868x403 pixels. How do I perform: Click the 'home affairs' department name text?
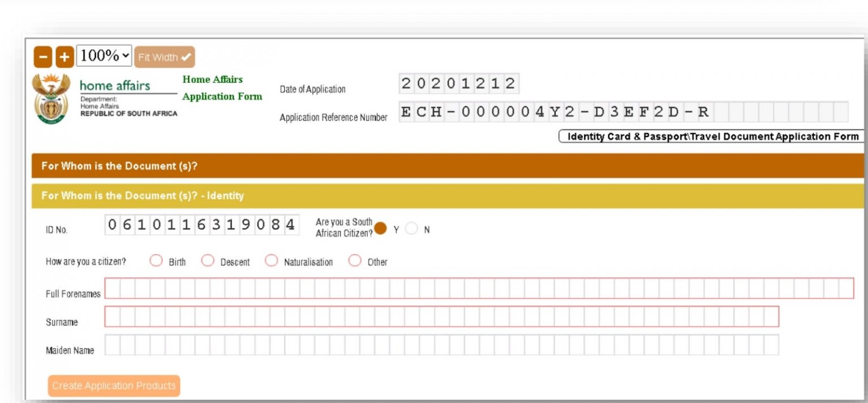pos(115,86)
